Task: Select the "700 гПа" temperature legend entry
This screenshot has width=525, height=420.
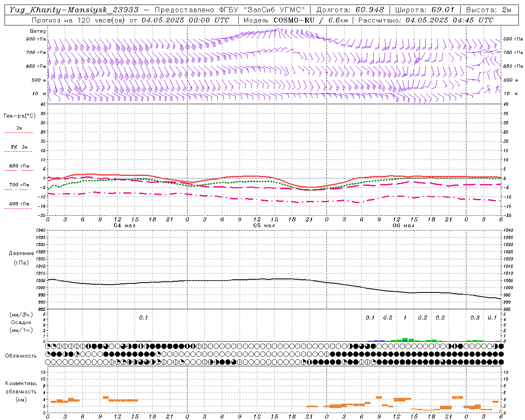Action: pyautogui.click(x=19, y=185)
